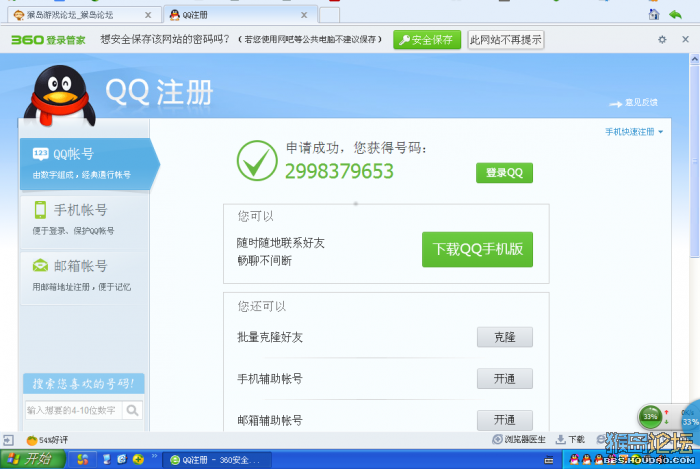Click the 邮箱辅助帐号 label
This screenshot has height=469, width=700.
pyautogui.click(x=270, y=420)
